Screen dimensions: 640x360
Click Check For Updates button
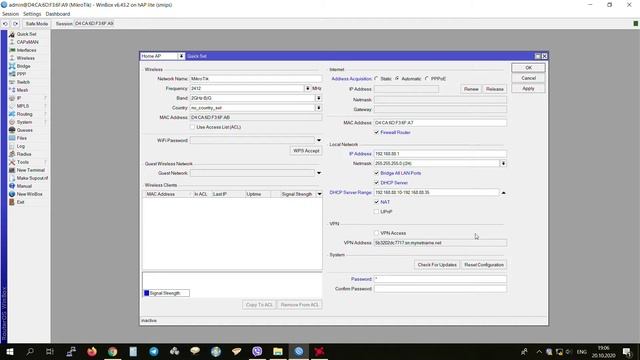pos(437,264)
